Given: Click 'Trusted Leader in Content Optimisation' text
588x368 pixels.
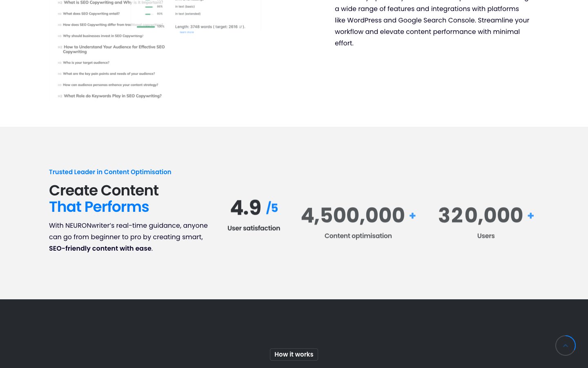Looking at the screenshot, I should [110, 172].
